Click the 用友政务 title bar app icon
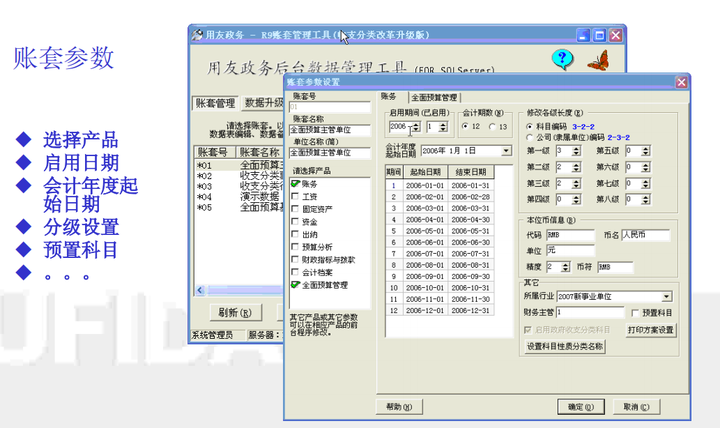 click(197, 35)
